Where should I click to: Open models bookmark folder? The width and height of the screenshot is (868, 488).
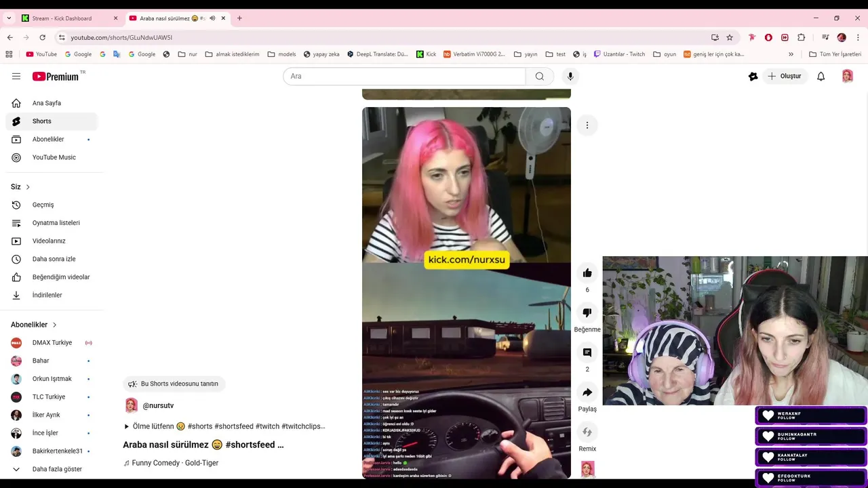pyautogui.click(x=282, y=54)
